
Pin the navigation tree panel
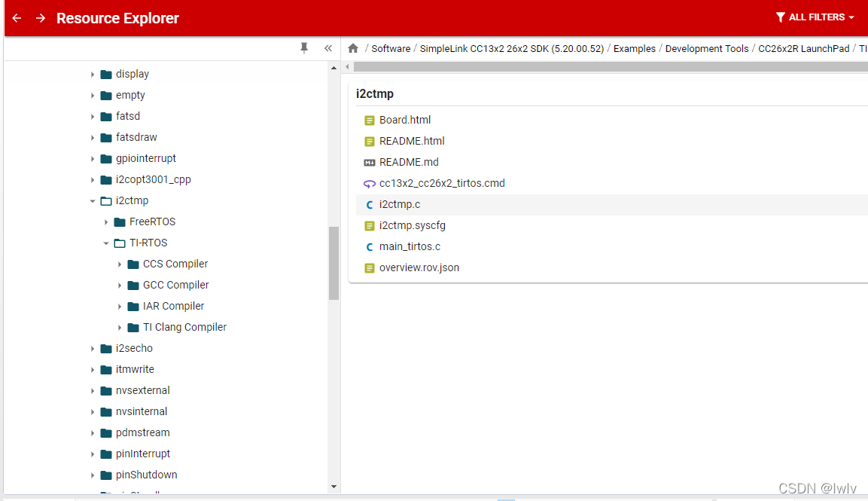(304, 48)
